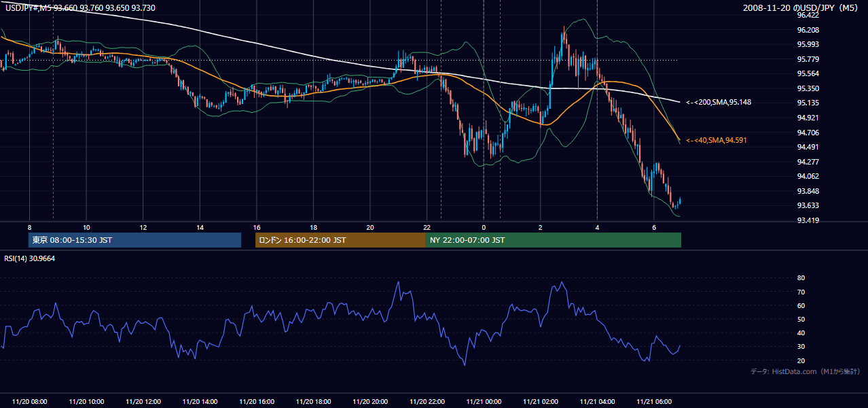The image size is (868, 408).
Task: Click price axis value 96.208
Action: [808, 30]
